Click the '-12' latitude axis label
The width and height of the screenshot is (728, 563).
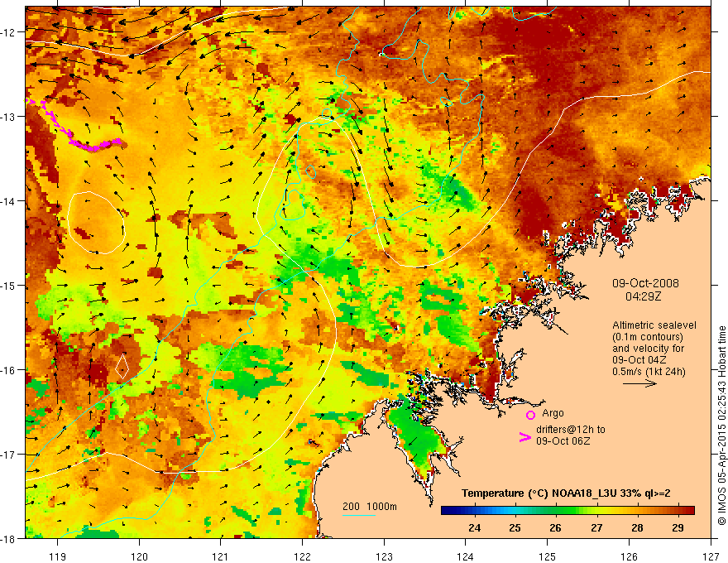pyautogui.click(x=9, y=32)
